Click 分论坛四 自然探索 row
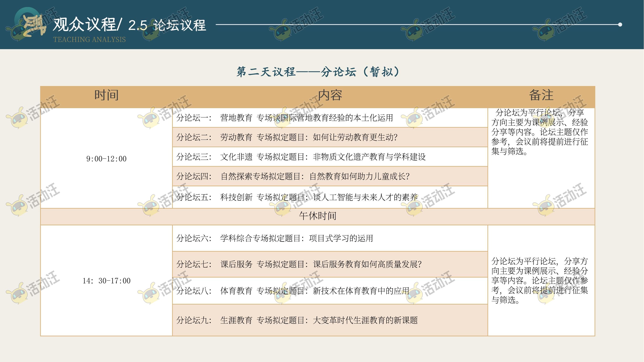644x362 pixels. tap(293, 176)
